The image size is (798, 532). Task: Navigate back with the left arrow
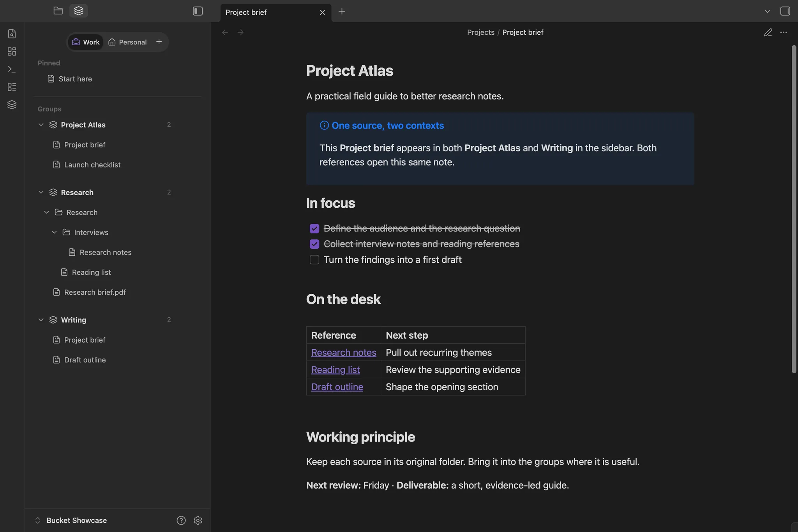click(x=225, y=32)
